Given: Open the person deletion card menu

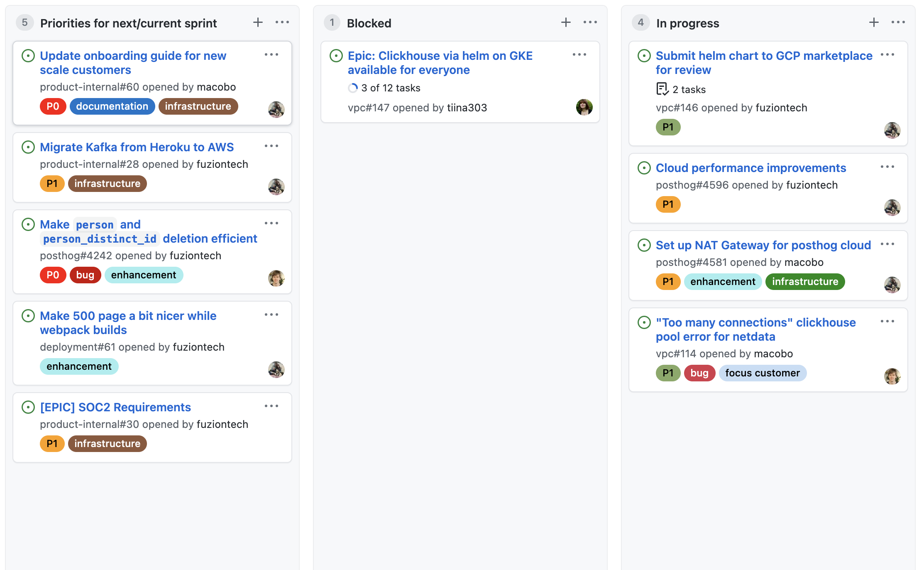Looking at the screenshot, I should pyautogui.click(x=271, y=224).
